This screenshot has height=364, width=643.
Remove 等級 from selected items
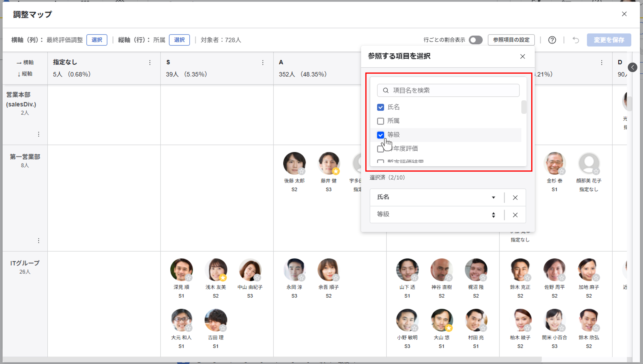coord(515,215)
